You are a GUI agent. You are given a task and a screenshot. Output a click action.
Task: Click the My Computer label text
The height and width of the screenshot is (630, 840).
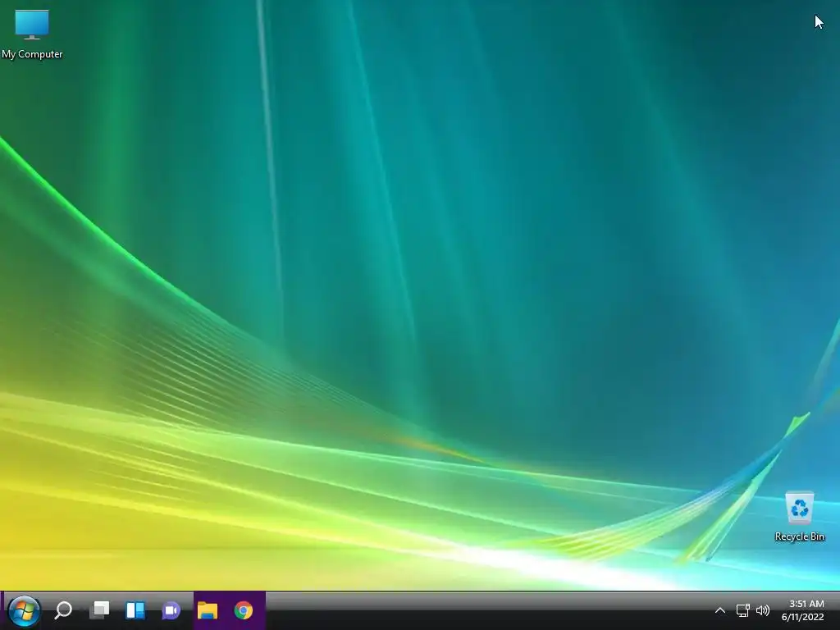point(32,54)
